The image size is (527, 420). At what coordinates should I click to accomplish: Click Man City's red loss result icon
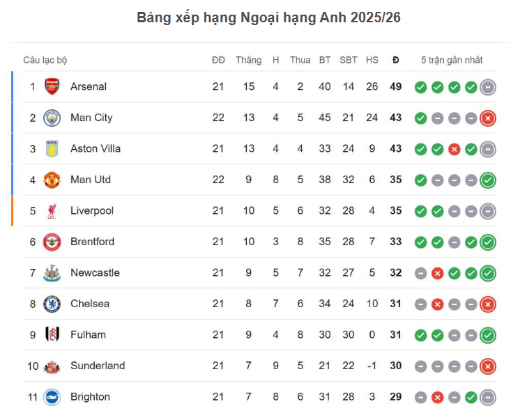(488, 118)
